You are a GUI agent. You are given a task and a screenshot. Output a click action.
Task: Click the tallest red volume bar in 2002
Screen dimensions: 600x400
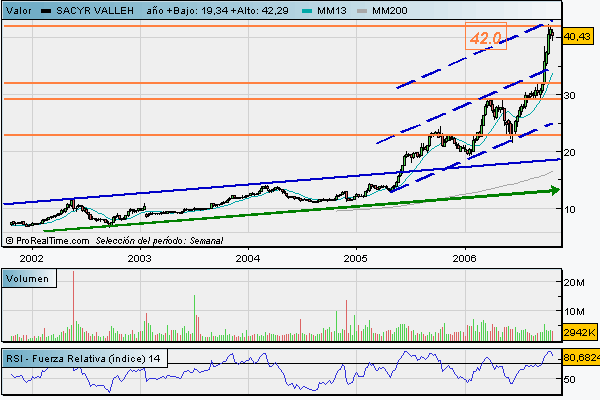[x=73, y=305]
